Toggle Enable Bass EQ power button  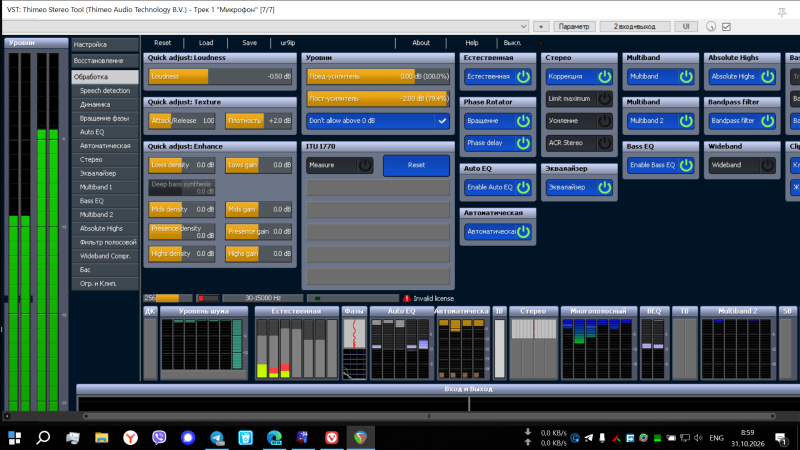(x=686, y=165)
